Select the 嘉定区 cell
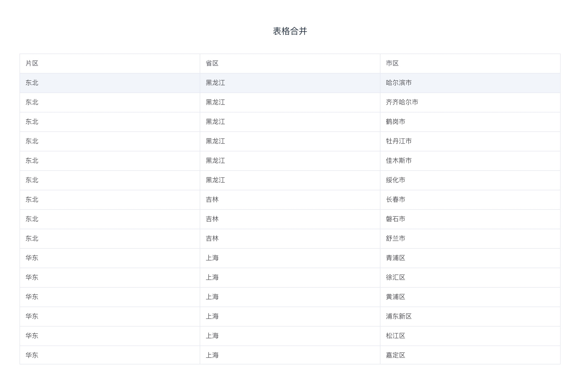 pos(395,355)
